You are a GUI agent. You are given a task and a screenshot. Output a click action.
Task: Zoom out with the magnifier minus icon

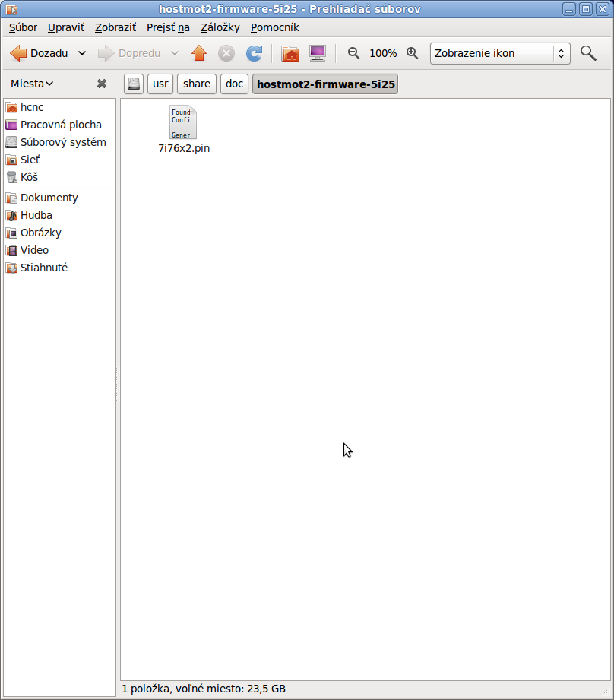(353, 53)
